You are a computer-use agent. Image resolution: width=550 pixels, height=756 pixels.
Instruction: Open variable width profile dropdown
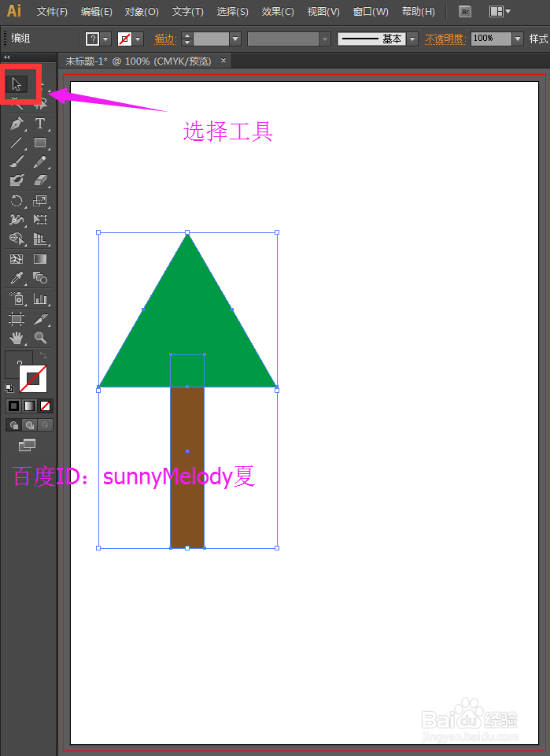[x=325, y=39]
